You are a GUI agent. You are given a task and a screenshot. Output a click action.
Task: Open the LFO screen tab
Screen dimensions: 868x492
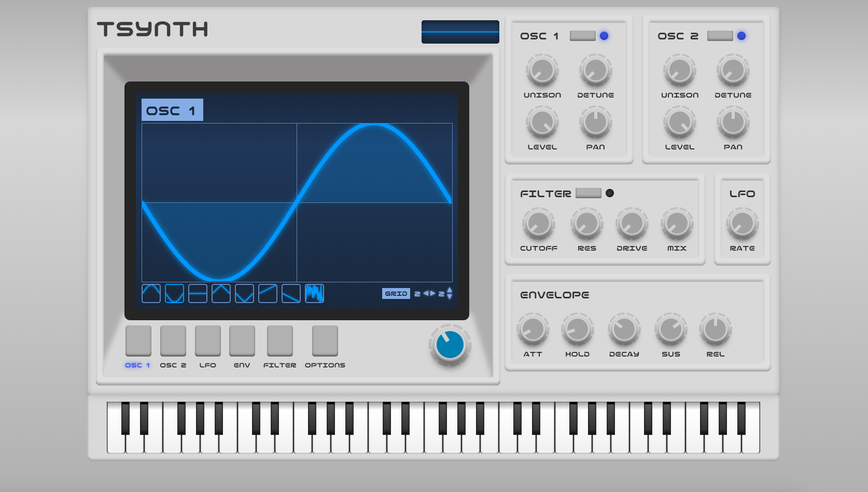(x=208, y=341)
